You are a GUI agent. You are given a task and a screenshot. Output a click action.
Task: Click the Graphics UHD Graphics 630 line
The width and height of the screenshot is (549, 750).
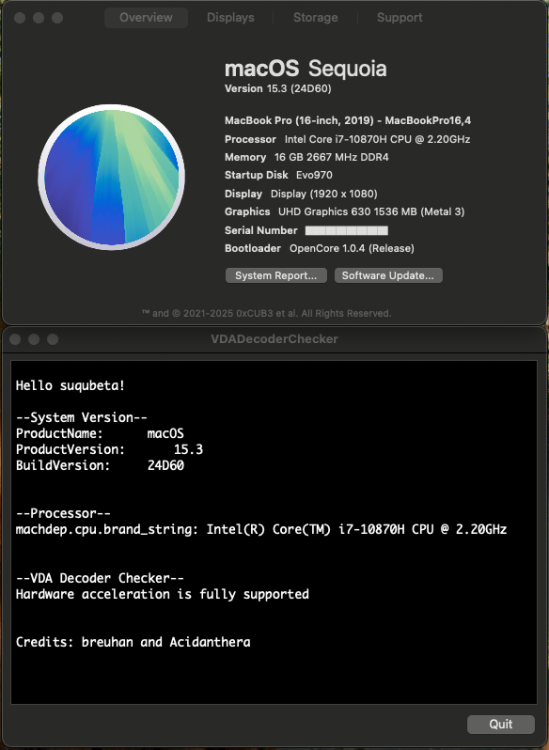[344, 211]
